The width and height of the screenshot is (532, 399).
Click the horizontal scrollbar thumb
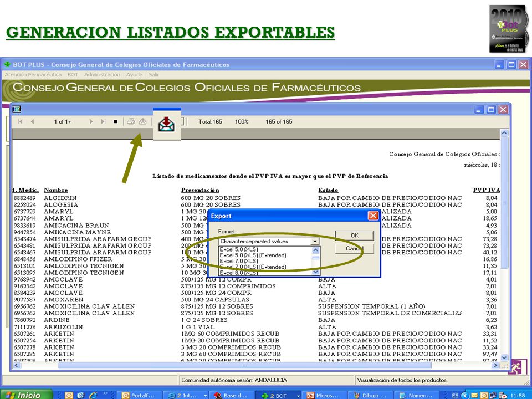click(x=244, y=365)
